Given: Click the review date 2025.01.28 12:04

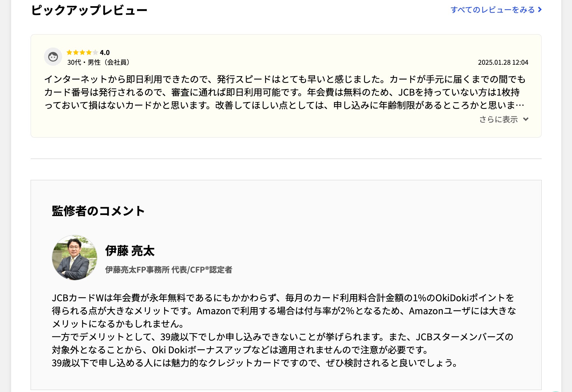Looking at the screenshot, I should pos(503,62).
